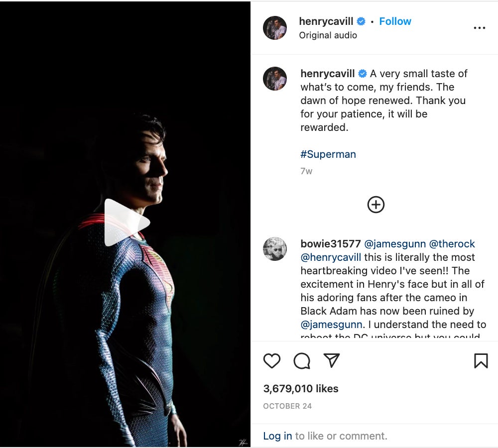This screenshot has height=448, width=498.
Task: Click henrycavill username in post header
Action: (326, 21)
